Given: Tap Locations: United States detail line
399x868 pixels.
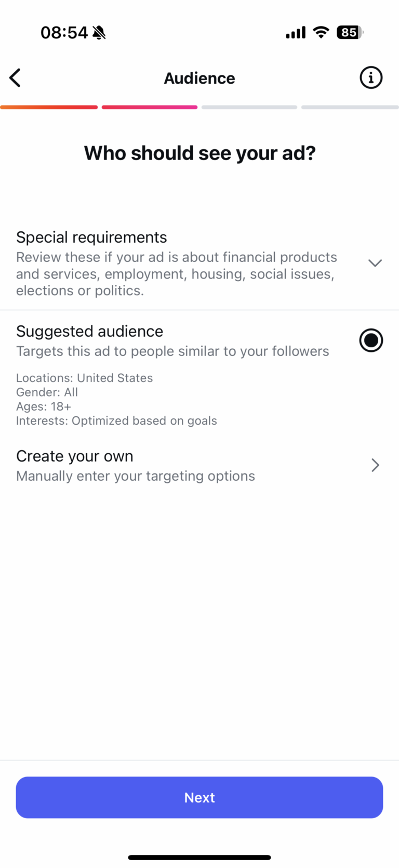Looking at the screenshot, I should pos(84,378).
